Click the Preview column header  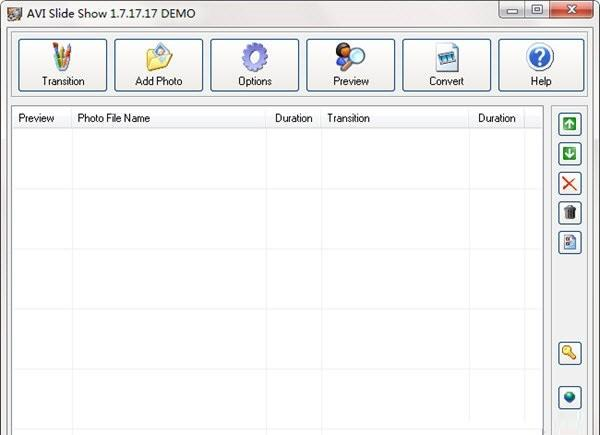pyautogui.click(x=42, y=118)
